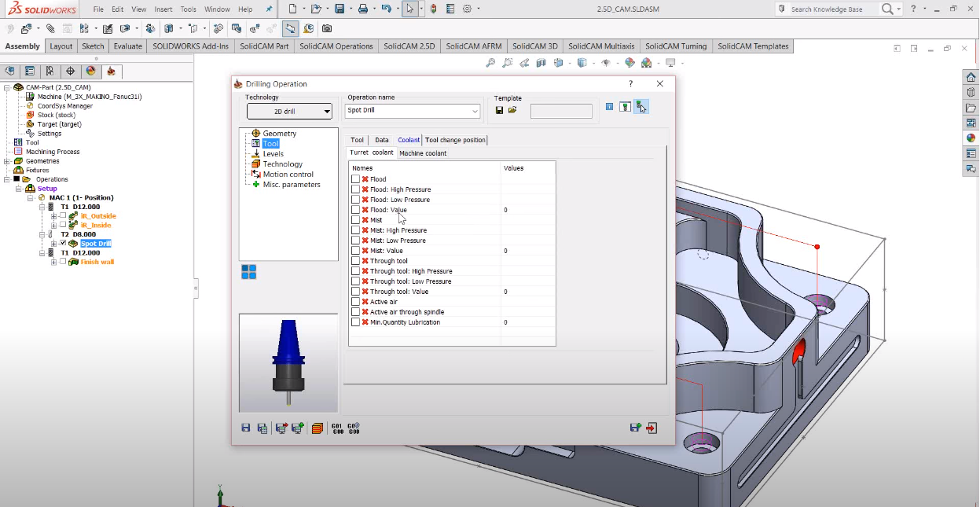
Task: Select CoordSys Manager in the CAM tree
Action: [65, 106]
